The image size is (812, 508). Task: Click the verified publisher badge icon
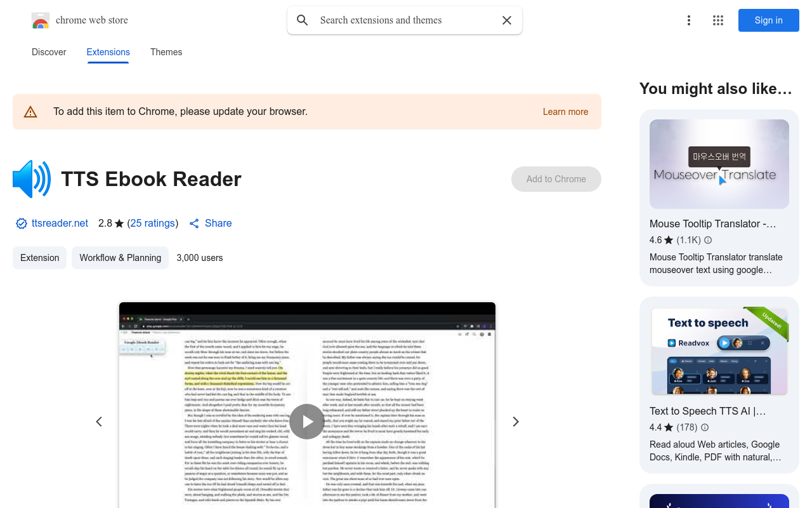(x=22, y=224)
